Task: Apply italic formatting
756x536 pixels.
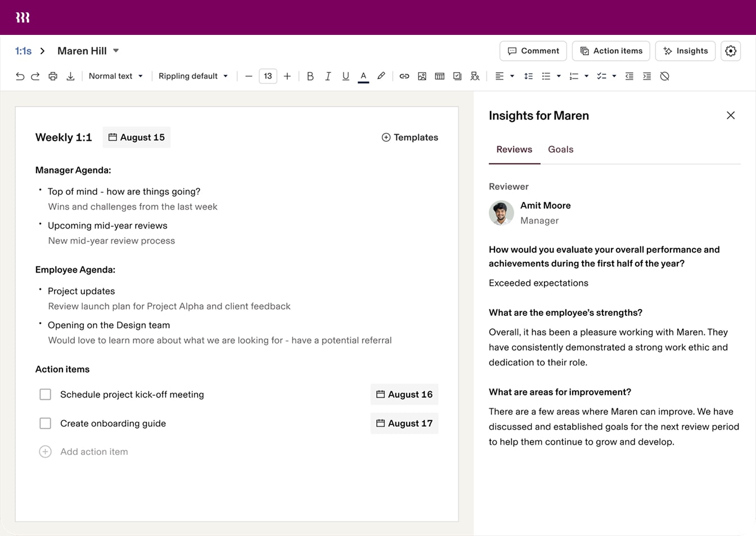Action: pos(328,76)
